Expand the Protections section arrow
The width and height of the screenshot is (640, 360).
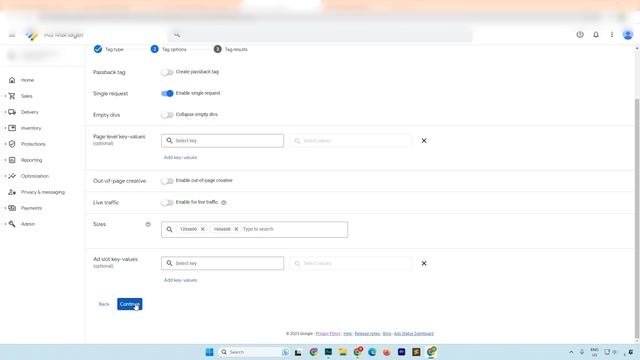(x=5, y=144)
